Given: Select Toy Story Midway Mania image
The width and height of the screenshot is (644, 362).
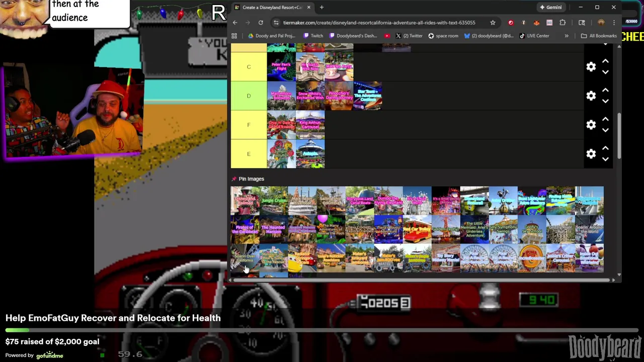Looking at the screenshot, I should click(446, 258).
